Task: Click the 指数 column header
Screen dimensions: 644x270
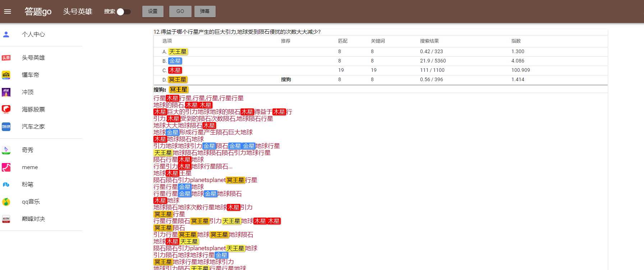Action: click(x=516, y=41)
